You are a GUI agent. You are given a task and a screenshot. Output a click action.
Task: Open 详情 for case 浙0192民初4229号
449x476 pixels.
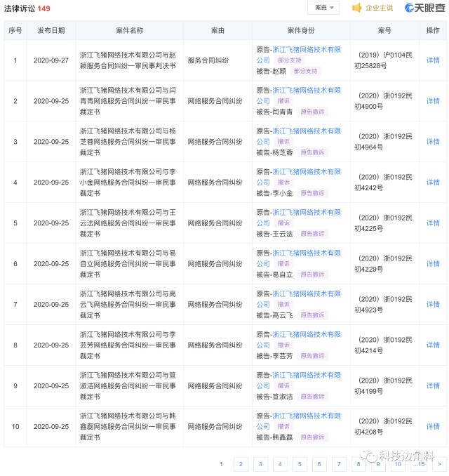[433, 263]
